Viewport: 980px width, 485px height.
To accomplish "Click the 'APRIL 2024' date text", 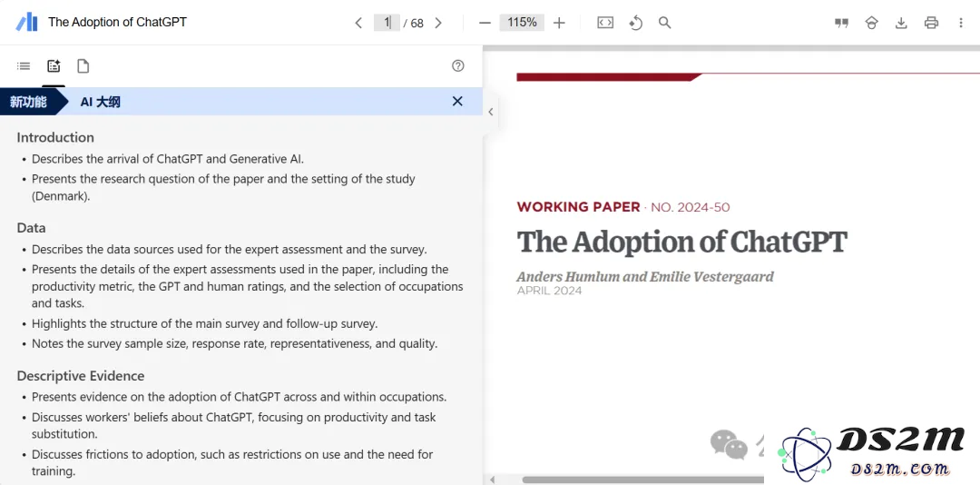I will [x=549, y=291].
